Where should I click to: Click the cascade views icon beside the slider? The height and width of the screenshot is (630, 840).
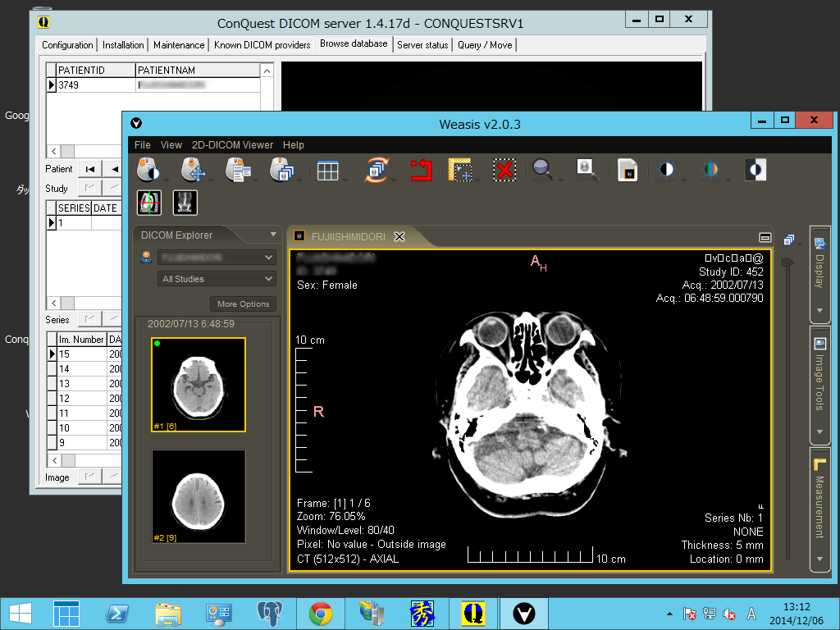click(788, 240)
